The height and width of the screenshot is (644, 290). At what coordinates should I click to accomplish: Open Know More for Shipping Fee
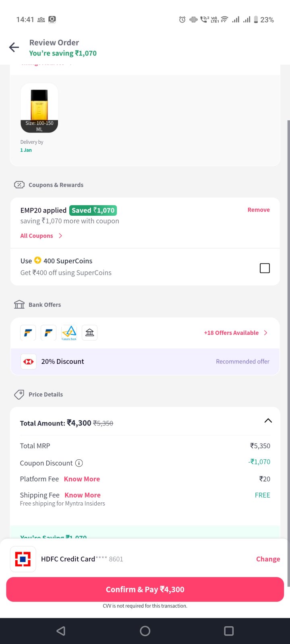click(x=83, y=495)
